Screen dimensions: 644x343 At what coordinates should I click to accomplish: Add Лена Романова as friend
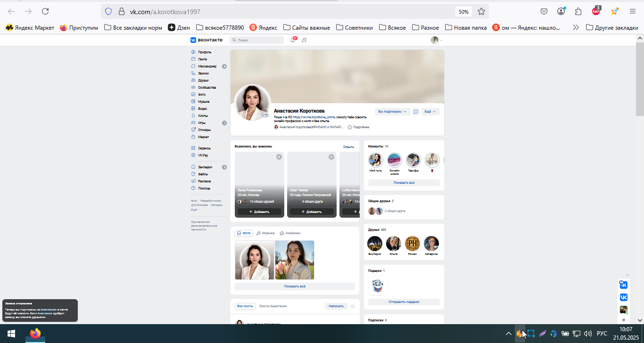pyautogui.click(x=259, y=212)
